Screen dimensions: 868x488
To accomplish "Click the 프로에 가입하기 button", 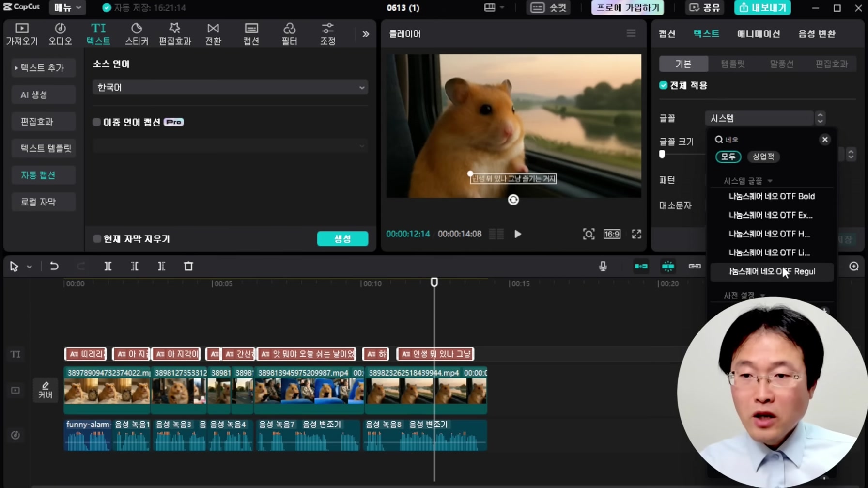I will [628, 8].
